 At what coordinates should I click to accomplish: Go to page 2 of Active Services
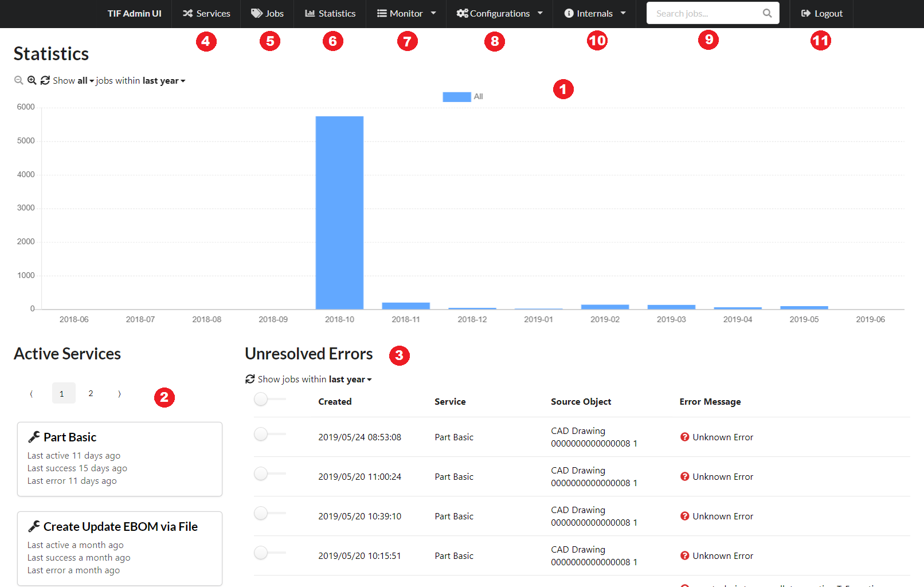[x=91, y=393]
